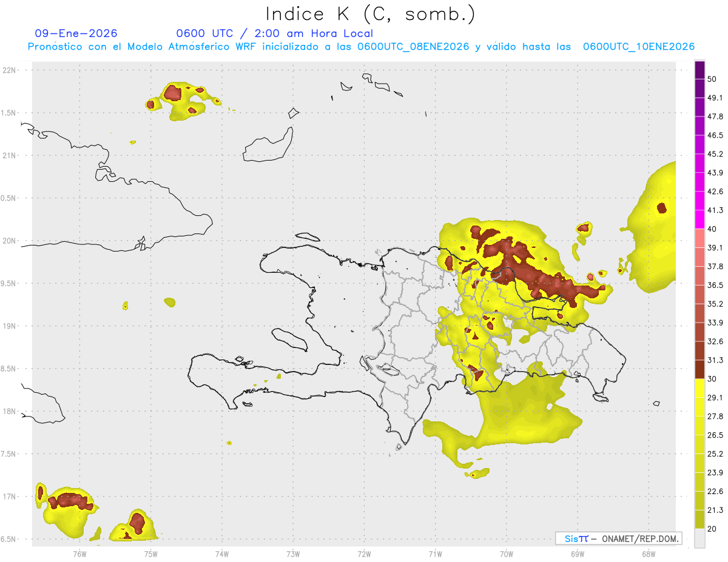Click the "76W" longitude axis label
Viewport: 728px width, 562px height.
[x=79, y=554]
